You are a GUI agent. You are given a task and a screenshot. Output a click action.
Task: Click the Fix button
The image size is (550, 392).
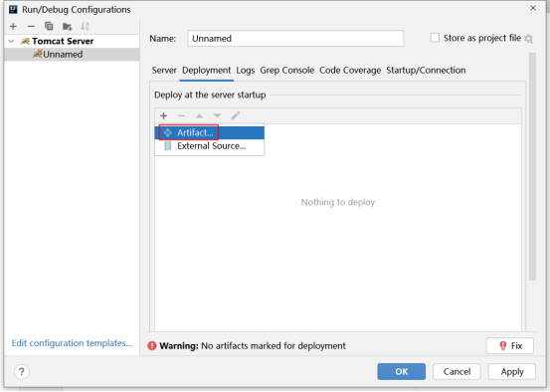pos(510,346)
